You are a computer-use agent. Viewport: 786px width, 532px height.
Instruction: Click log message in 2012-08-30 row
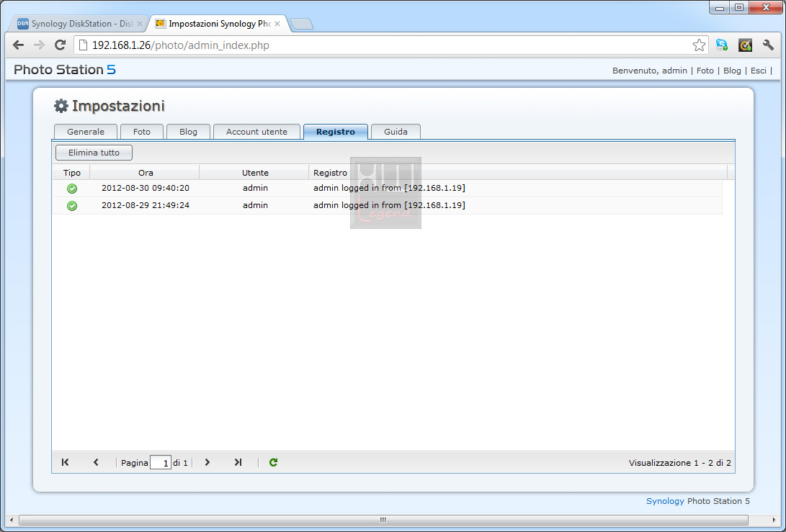[x=389, y=188]
